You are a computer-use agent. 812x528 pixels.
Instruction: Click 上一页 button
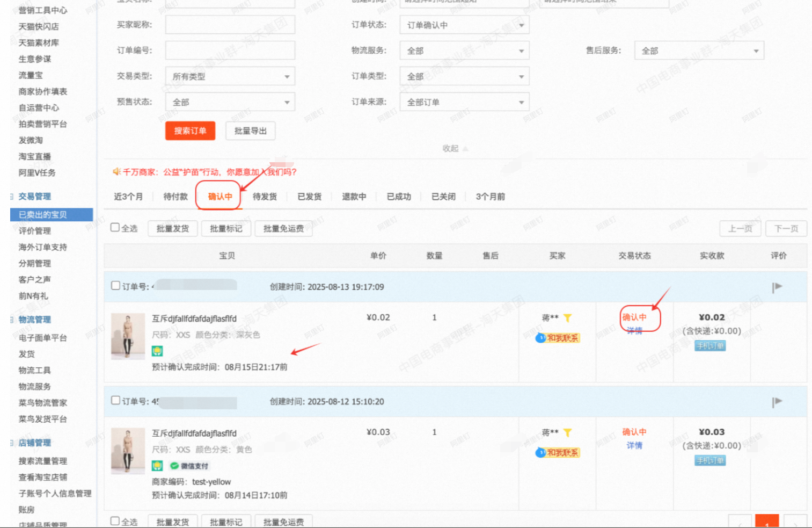[741, 228]
